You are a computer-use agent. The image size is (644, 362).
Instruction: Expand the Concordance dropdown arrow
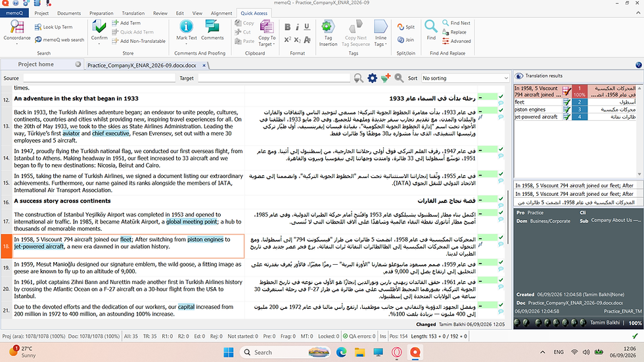tap(17, 43)
